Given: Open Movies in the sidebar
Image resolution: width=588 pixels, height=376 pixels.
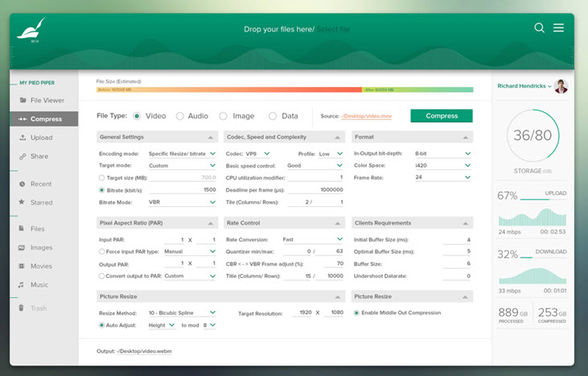Looking at the screenshot, I should tap(40, 266).
